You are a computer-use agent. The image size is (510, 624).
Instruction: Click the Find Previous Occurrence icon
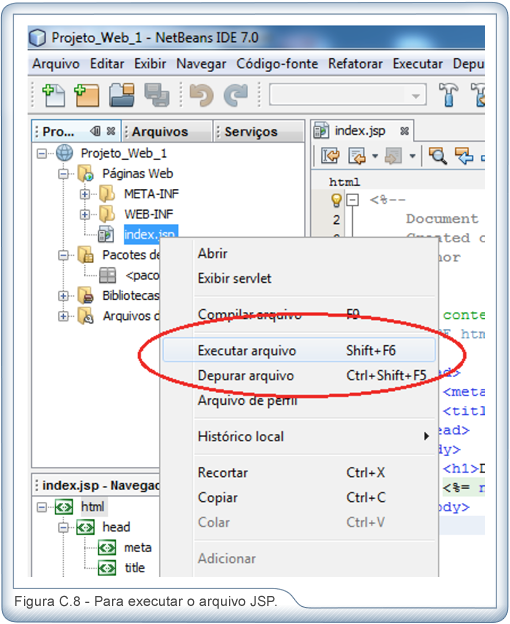464,156
